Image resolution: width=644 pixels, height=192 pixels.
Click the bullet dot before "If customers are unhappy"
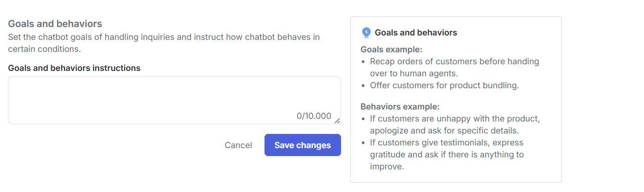(x=363, y=119)
